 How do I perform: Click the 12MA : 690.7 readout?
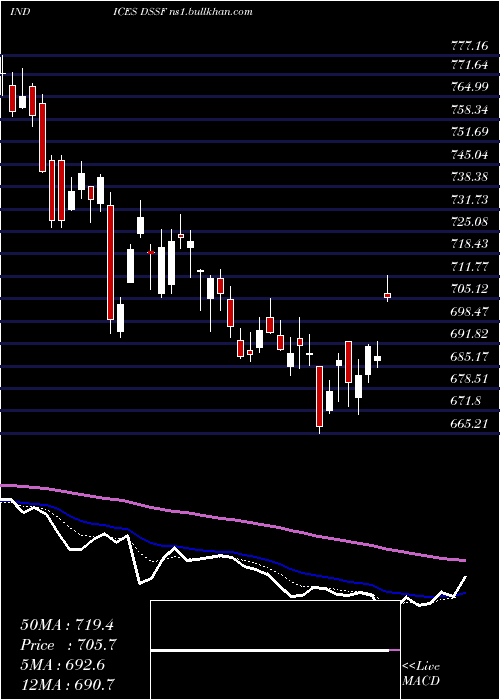click(x=65, y=684)
